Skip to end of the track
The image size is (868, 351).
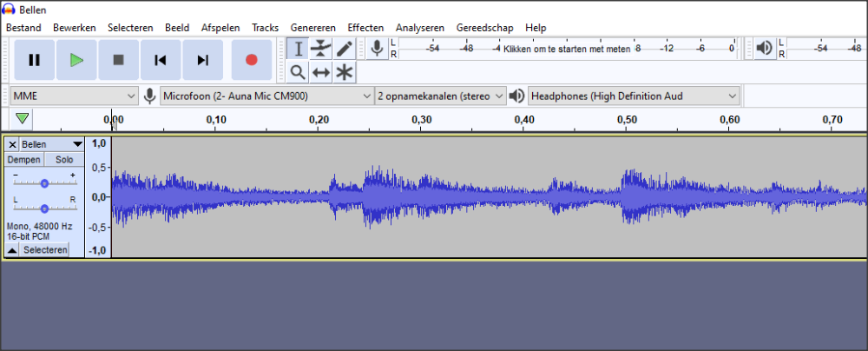pos(202,60)
